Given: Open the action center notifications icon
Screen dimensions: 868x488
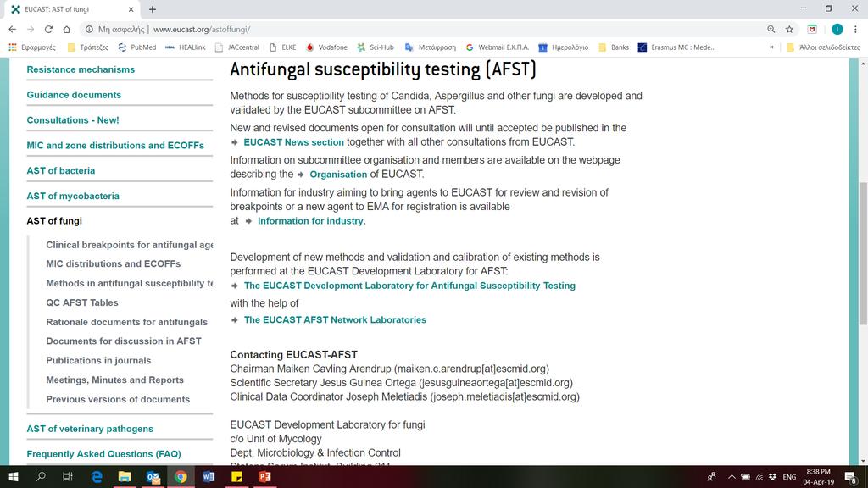Looking at the screenshot, I should [x=851, y=477].
